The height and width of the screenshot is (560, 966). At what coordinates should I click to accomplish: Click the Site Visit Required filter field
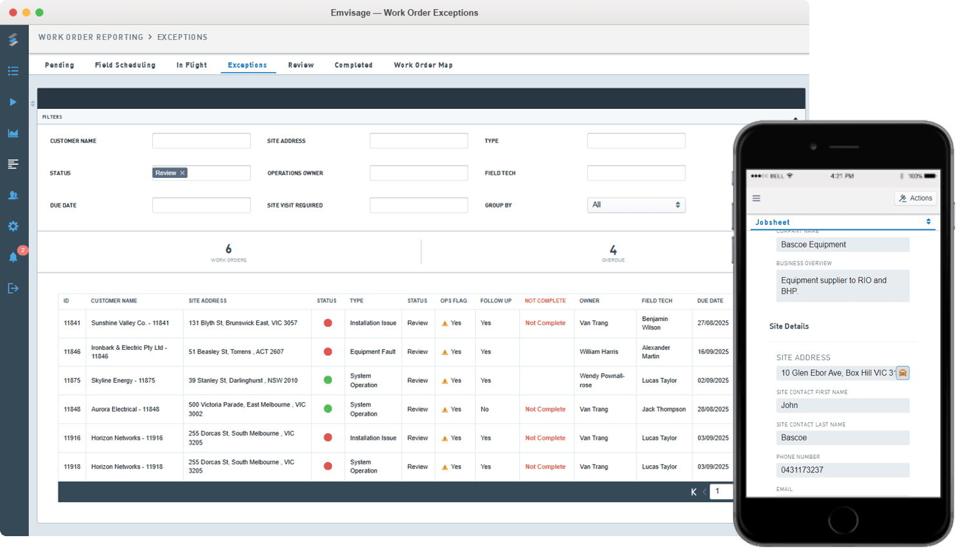coord(419,206)
